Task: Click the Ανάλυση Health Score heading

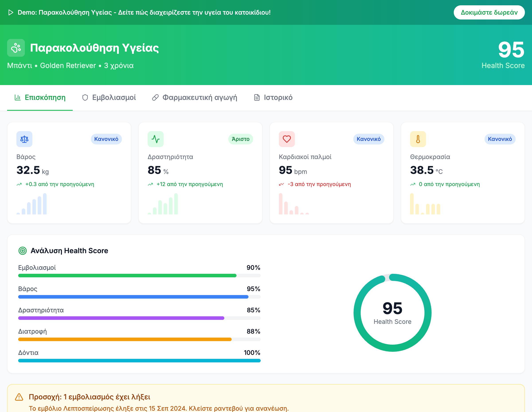Action: pyautogui.click(x=69, y=251)
